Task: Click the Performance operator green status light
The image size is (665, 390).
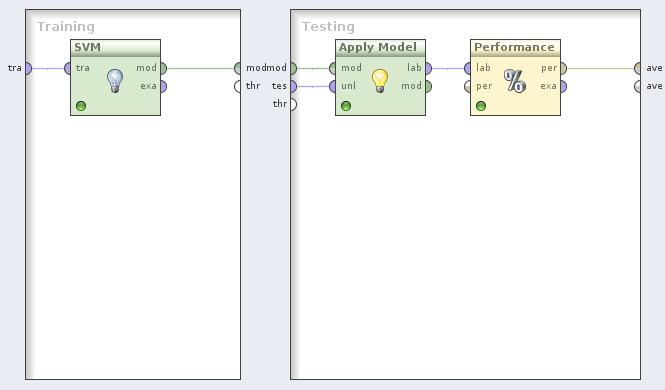Action: click(x=481, y=106)
